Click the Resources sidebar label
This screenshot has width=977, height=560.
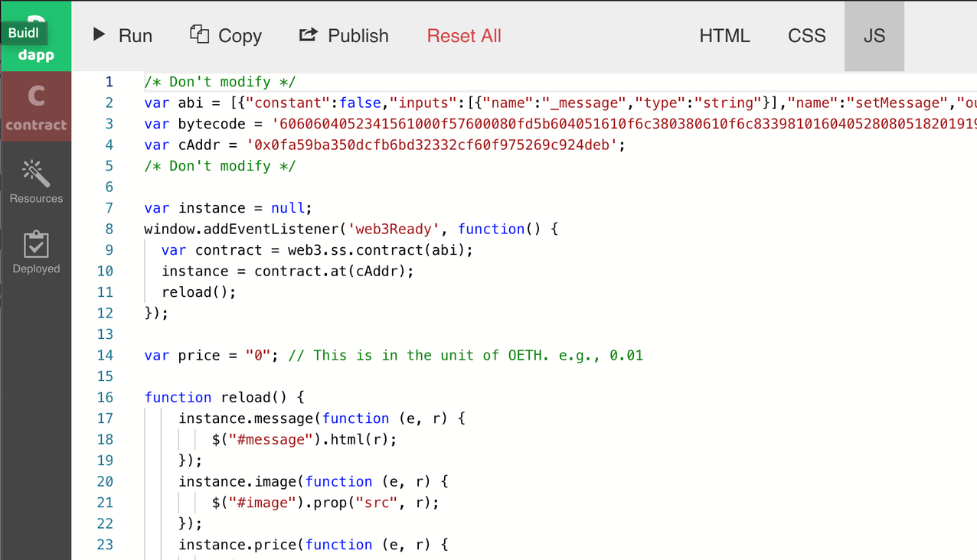pos(36,198)
